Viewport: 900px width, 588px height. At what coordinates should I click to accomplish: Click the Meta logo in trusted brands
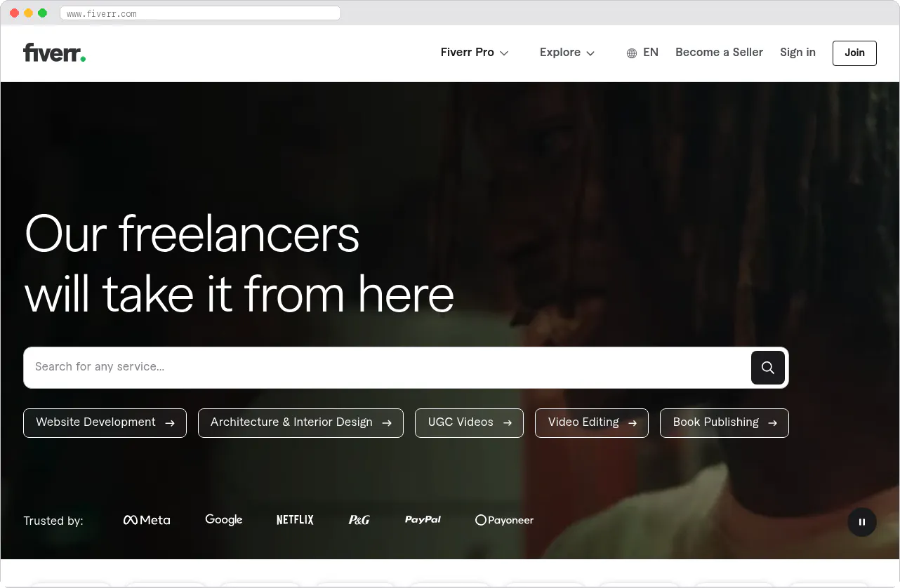pos(146,520)
